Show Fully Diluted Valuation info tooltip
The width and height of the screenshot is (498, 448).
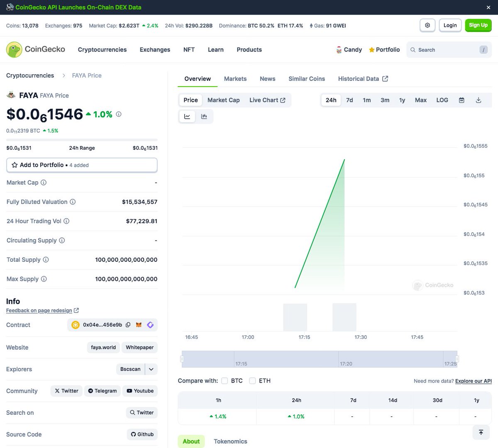click(x=73, y=202)
